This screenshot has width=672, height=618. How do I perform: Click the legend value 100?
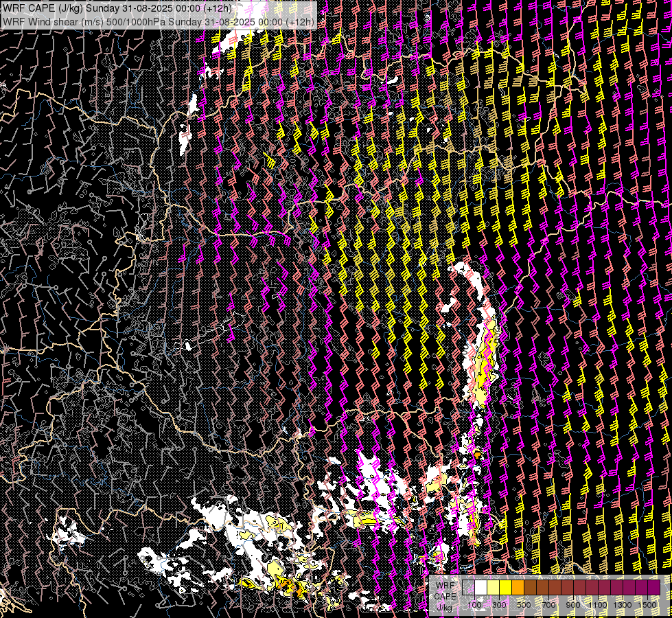coord(474,605)
